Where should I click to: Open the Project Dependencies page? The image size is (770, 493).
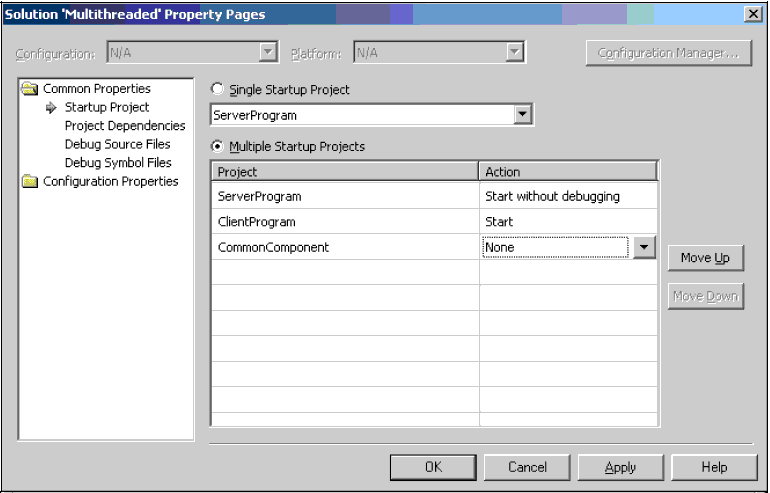pyautogui.click(x=125, y=126)
